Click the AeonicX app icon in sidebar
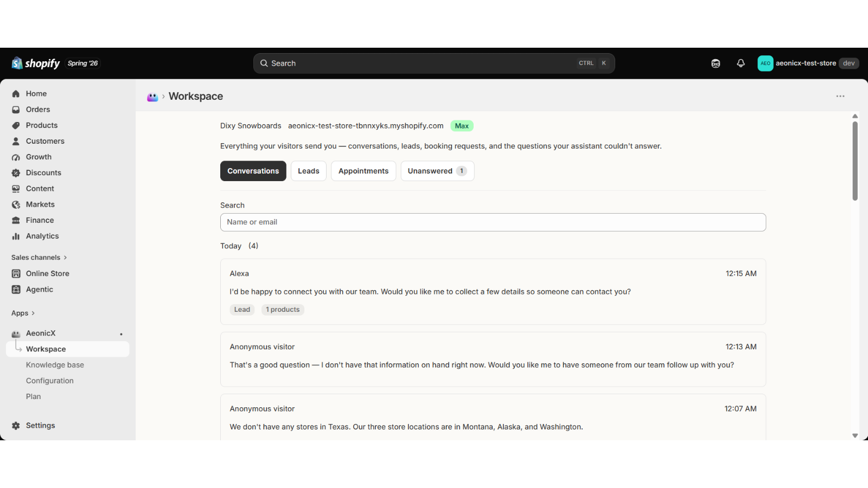 [16, 333]
